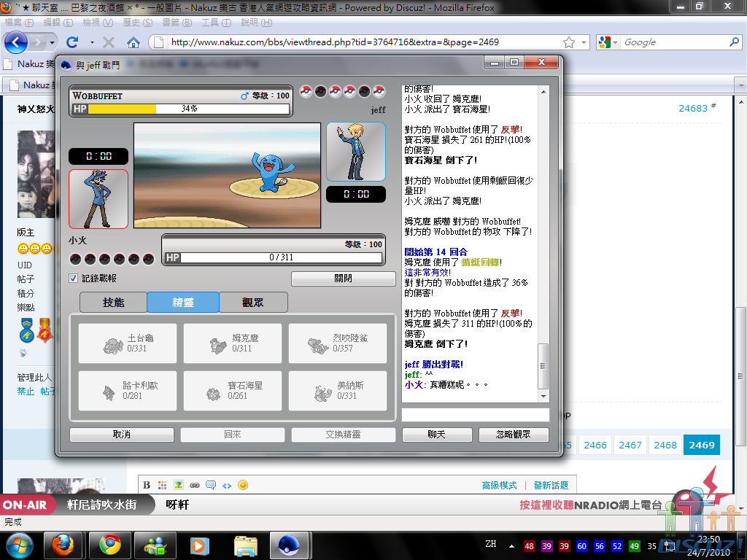Click the chat message input field

coord(476,415)
